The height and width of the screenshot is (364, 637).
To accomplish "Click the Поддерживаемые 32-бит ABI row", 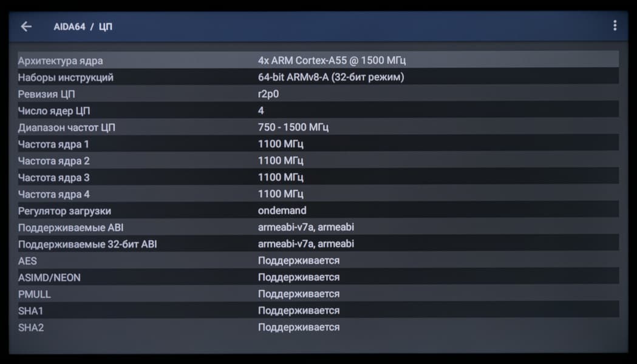I will pos(318,244).
